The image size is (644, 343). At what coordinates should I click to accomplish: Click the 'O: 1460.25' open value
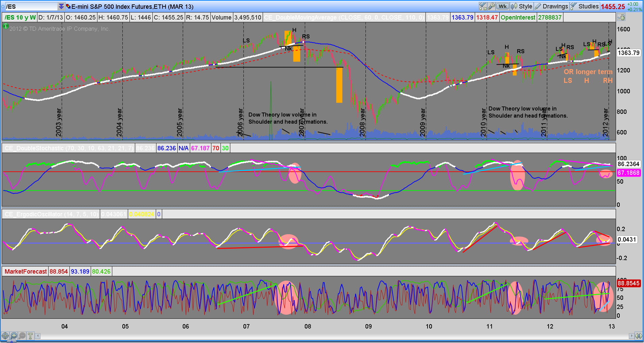81,18
